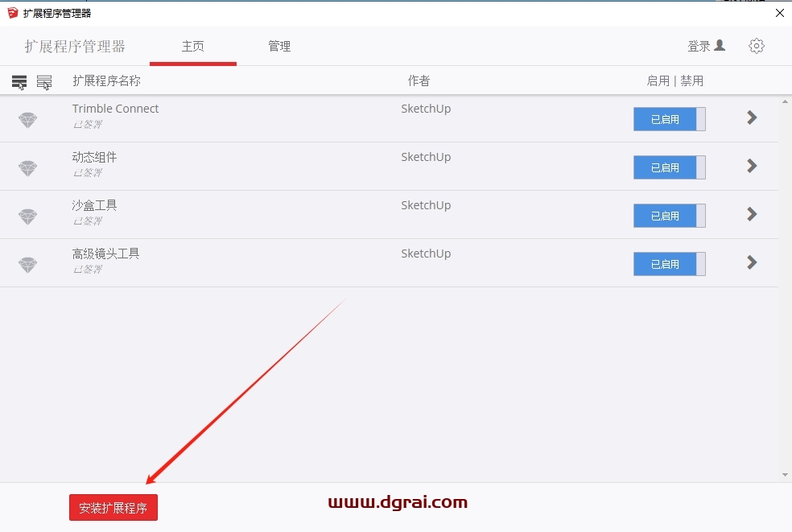Expand details chevron for 沙盒工具
This screenshot has height=532, width=792.
752,214
